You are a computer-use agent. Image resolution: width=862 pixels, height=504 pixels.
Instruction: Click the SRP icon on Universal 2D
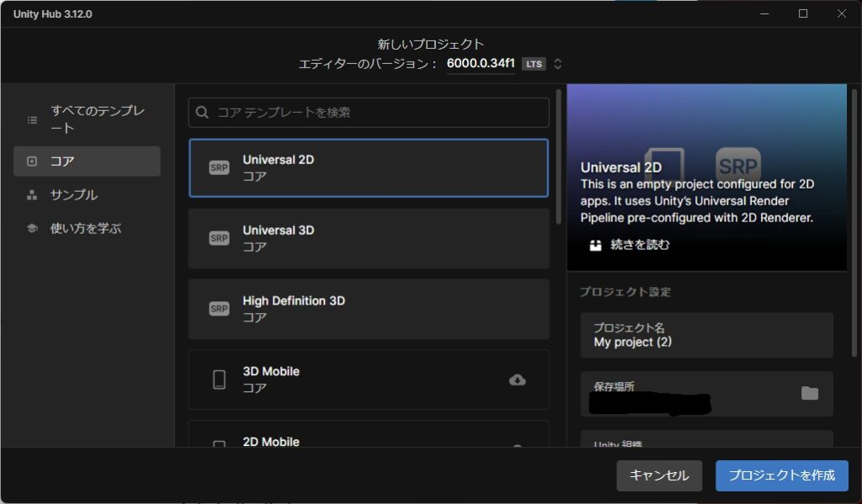(x=219, y=167)
